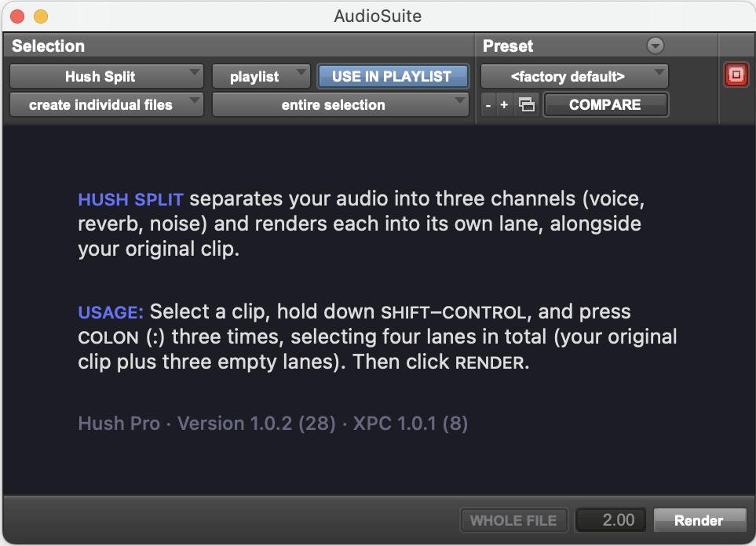Toggle the USE IN PLAYLIST button
756x546 pixels.
pos(393,77)
